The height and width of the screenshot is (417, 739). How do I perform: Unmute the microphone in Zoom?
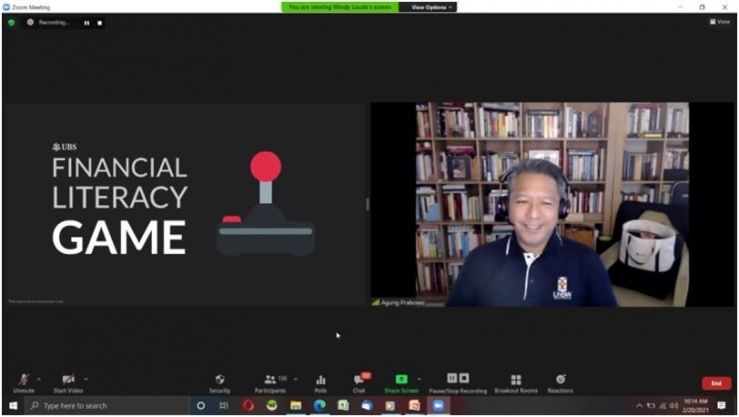(24, 383)
